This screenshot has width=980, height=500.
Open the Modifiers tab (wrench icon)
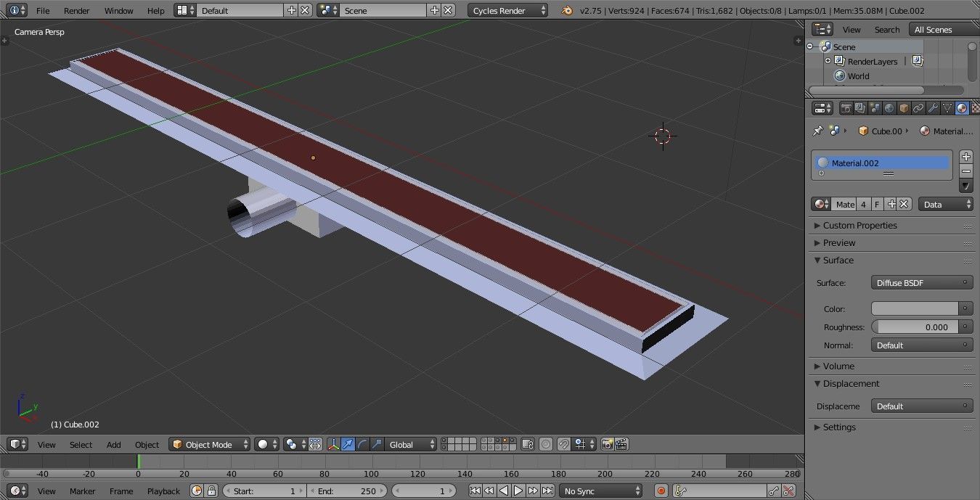click(x=933, y=108)
